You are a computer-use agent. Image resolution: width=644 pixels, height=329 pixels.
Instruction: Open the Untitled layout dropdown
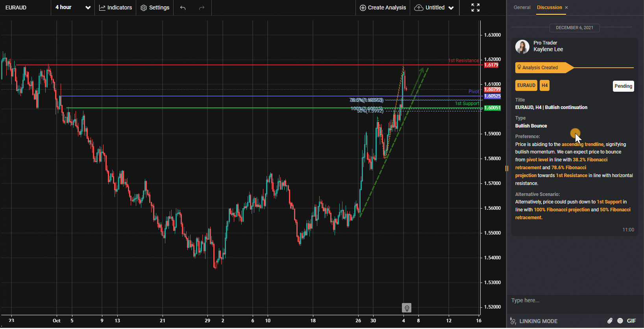tap(434, 7)
